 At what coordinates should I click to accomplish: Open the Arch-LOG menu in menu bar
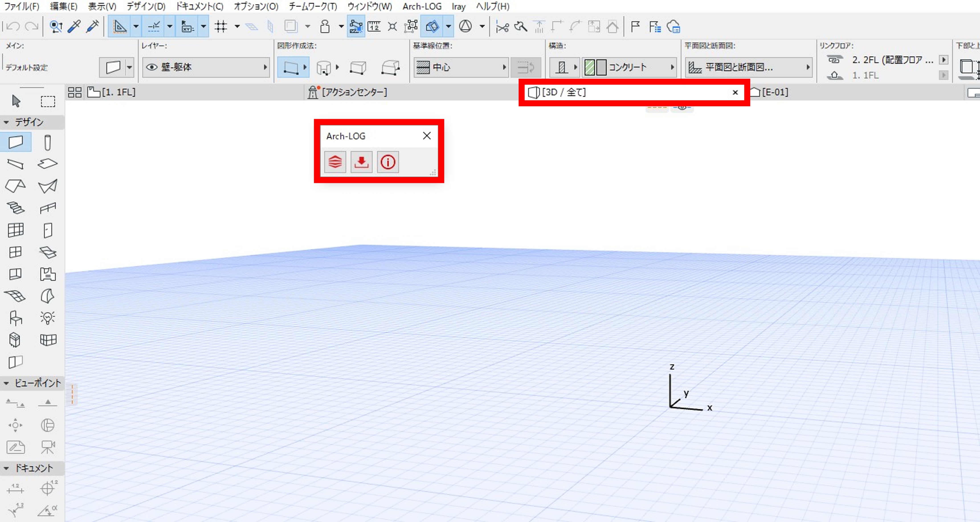[422, 6]
